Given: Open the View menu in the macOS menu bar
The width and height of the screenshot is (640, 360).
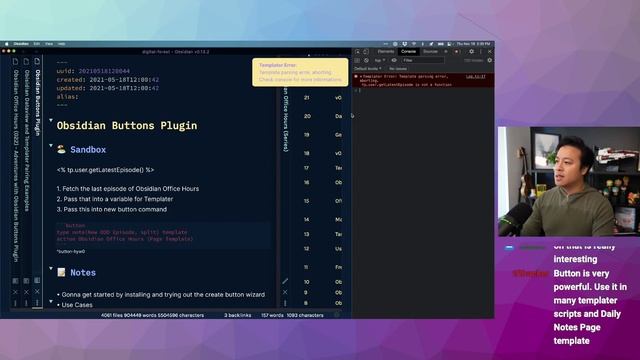Looking at the screenshot, I should tap(49, 44).
